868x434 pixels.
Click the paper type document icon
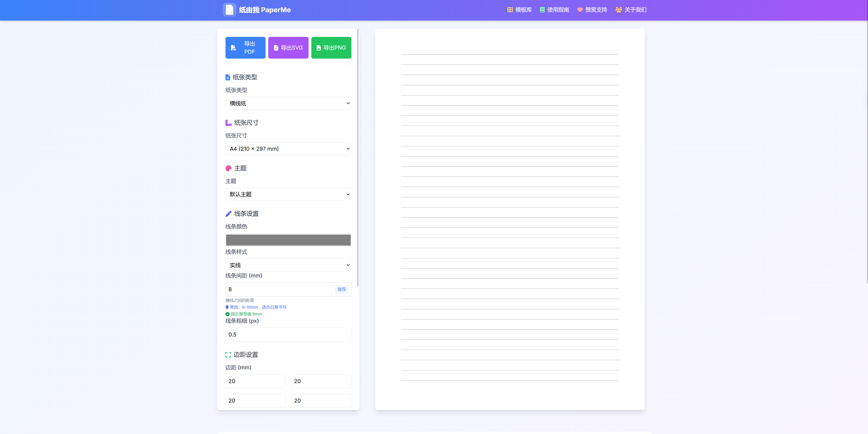[228, 77]
